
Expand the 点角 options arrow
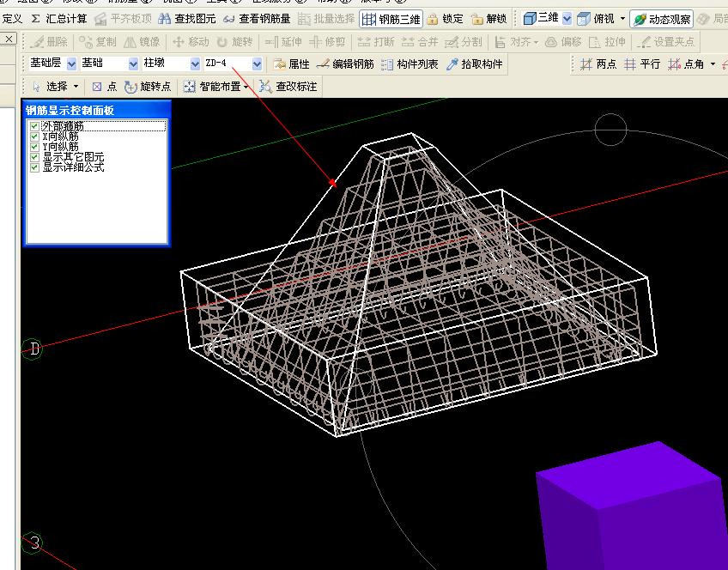click(x=713, y=64)
